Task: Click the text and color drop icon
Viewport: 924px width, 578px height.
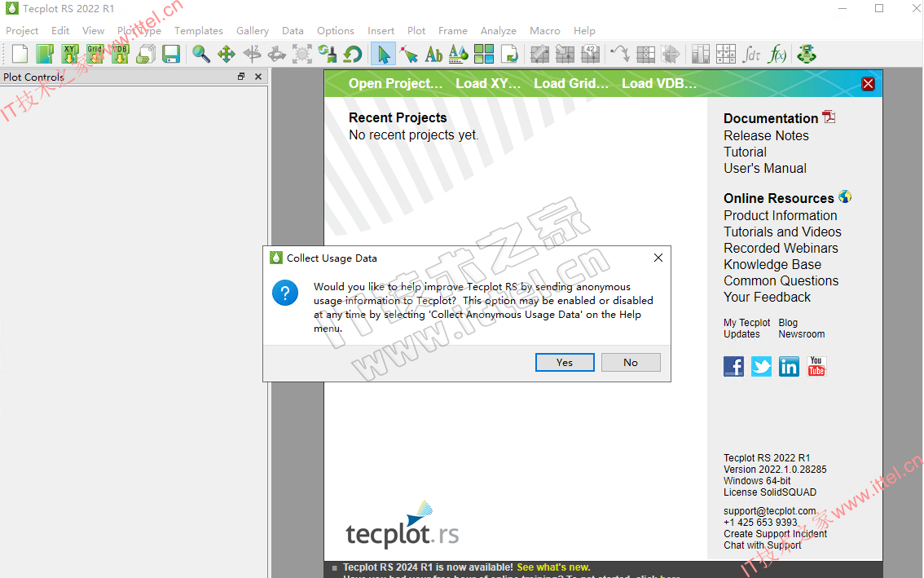Action: (x=459, y=55)
